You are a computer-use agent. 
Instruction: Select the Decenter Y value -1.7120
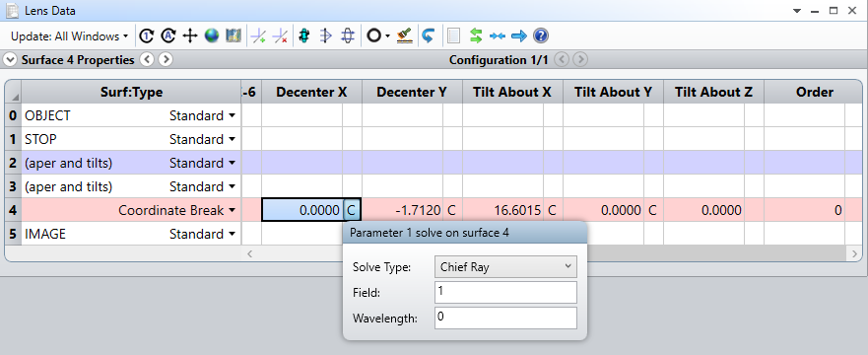(403, 210)
